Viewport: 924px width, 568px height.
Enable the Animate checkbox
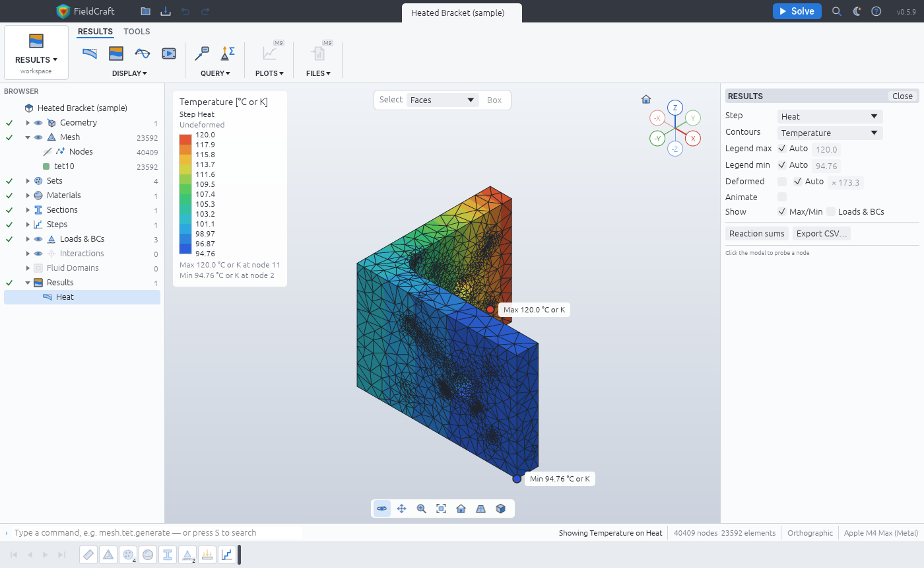coord(782,197)
